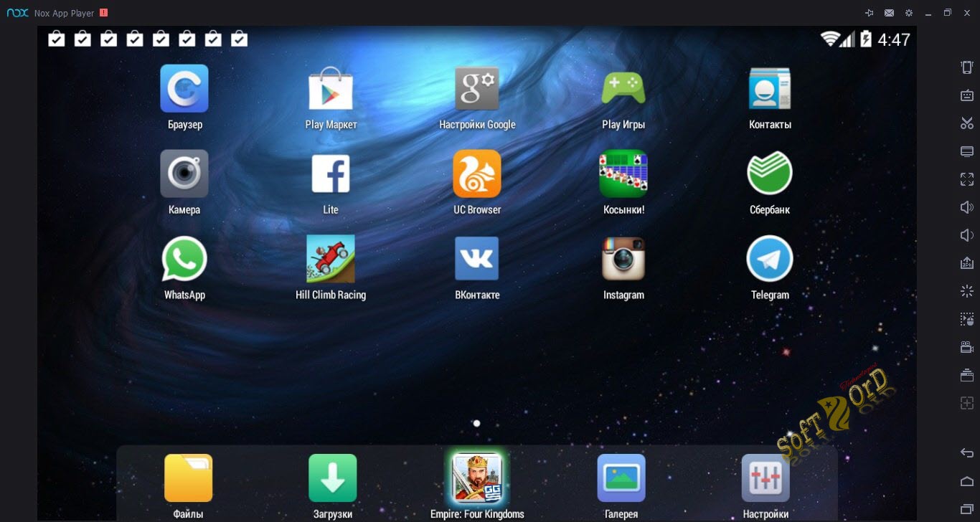Tap the Wi-Fi status icon
980x522 pixels.
(831, 39)
